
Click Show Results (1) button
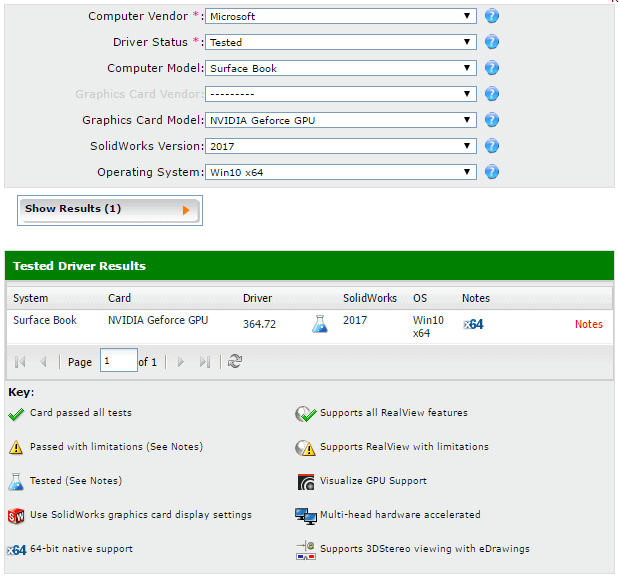(x=110, y=210)
